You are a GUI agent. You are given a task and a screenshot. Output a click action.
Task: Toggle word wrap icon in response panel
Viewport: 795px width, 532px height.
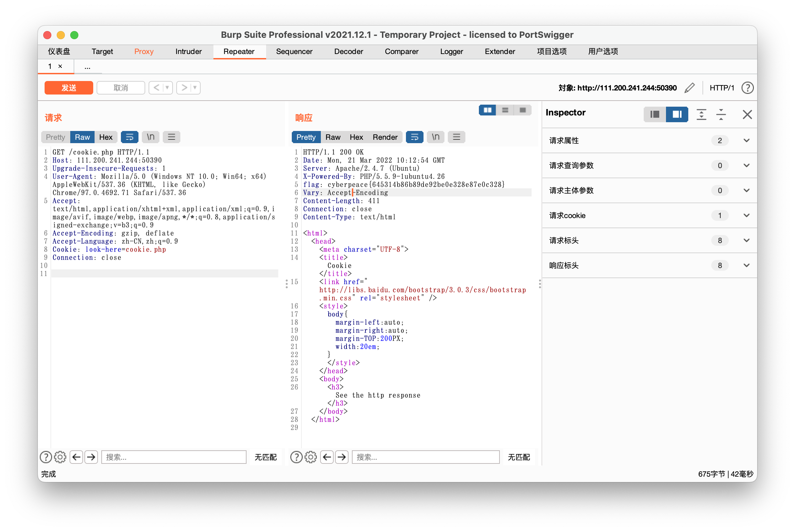click(414, 137)
